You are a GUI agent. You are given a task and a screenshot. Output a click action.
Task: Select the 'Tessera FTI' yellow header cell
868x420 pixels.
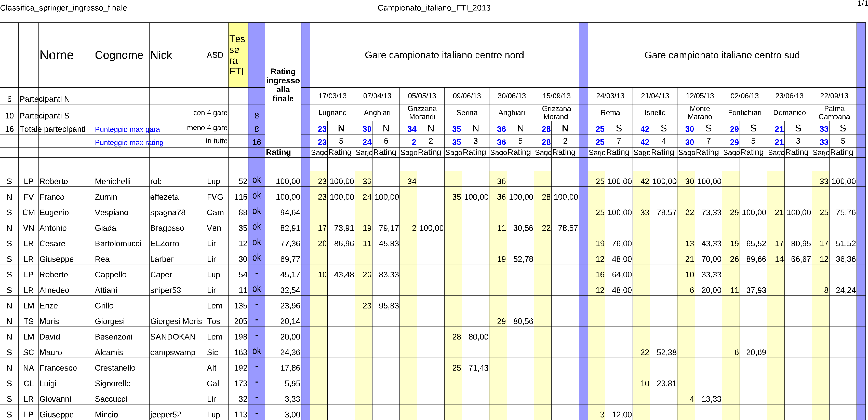point(238,55)
